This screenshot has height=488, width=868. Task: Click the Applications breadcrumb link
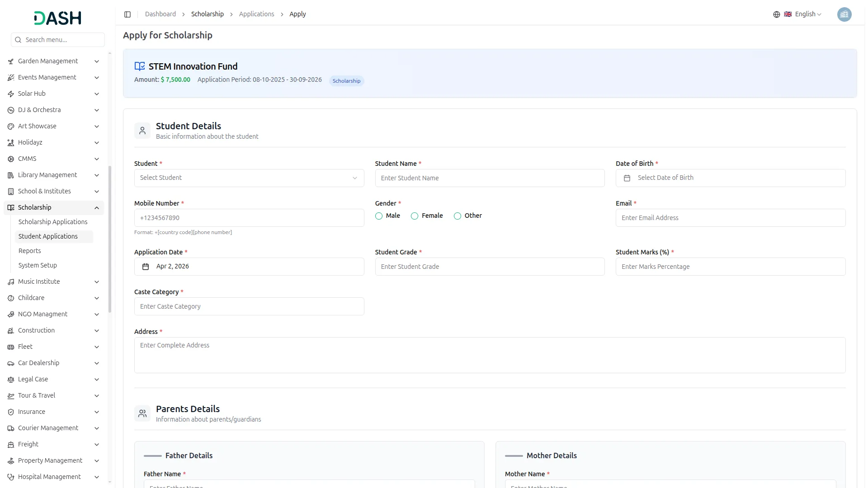(256, 14)
